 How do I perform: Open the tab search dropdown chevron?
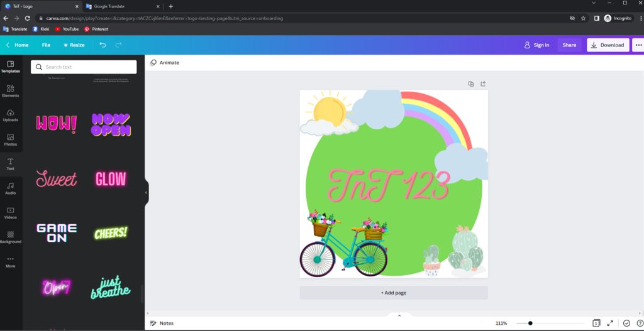(x=594, y=3)
